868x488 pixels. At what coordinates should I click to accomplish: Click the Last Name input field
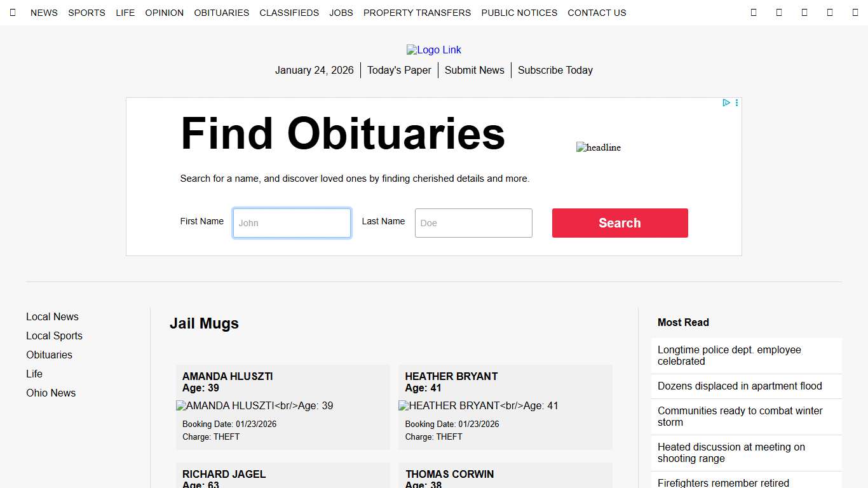tap(473, 223)
